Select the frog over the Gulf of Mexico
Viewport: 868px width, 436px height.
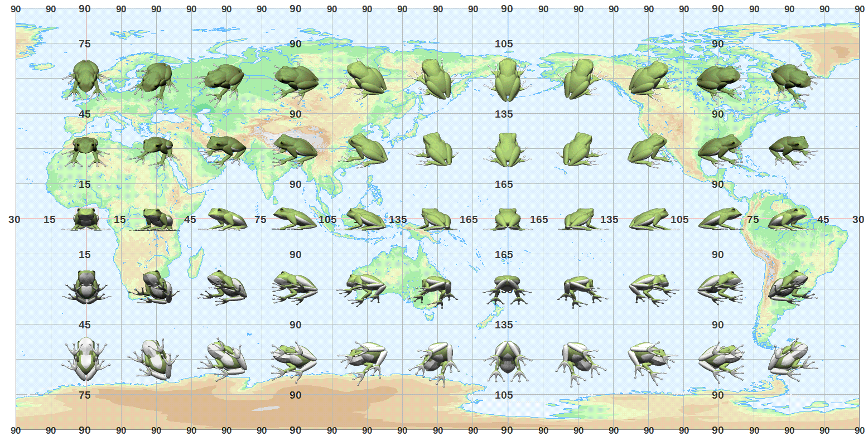(718, 149)
